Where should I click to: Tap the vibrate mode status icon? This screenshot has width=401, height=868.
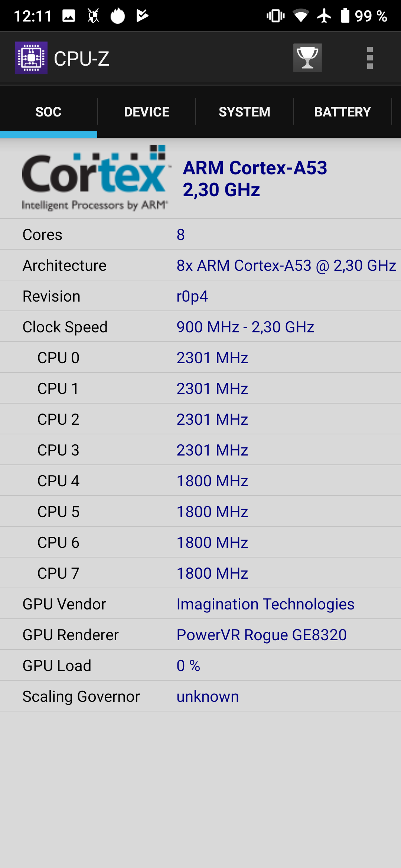(x=276, y=16)
